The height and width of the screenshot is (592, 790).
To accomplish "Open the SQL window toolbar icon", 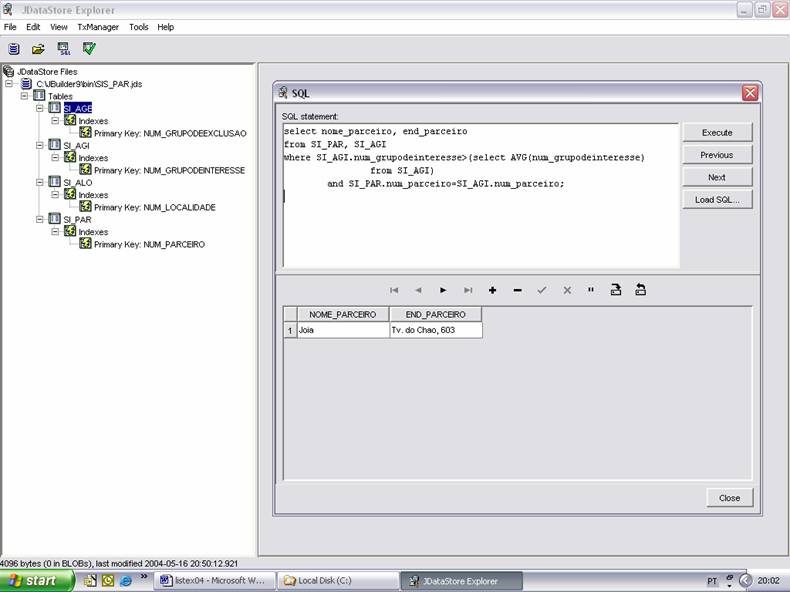I will click(64, 49).
